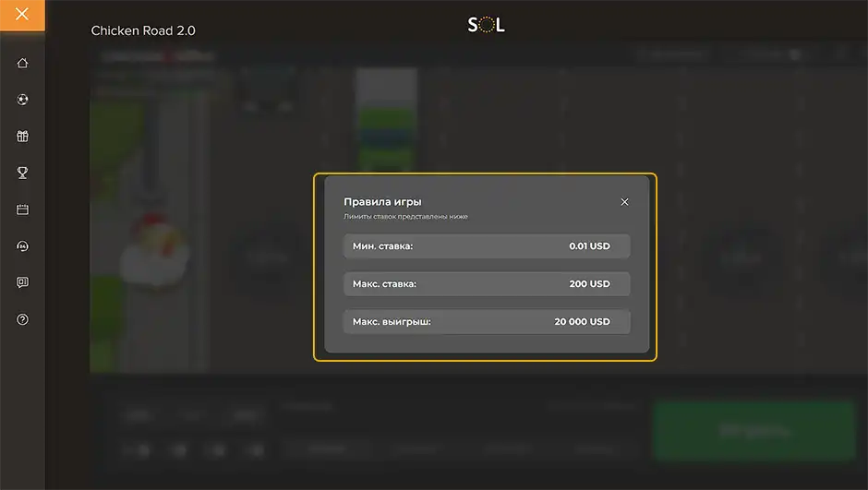The height and width of the screenshot is (490, 868).
Task: Click the Лимиты ставок subtitle text
Action: pyautogui.click(x=405, y=217)
